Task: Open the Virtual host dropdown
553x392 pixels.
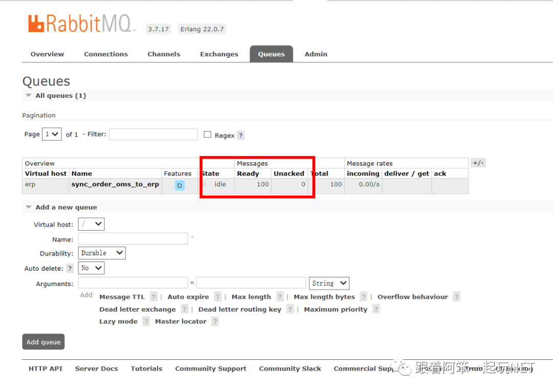Action: 91,224
